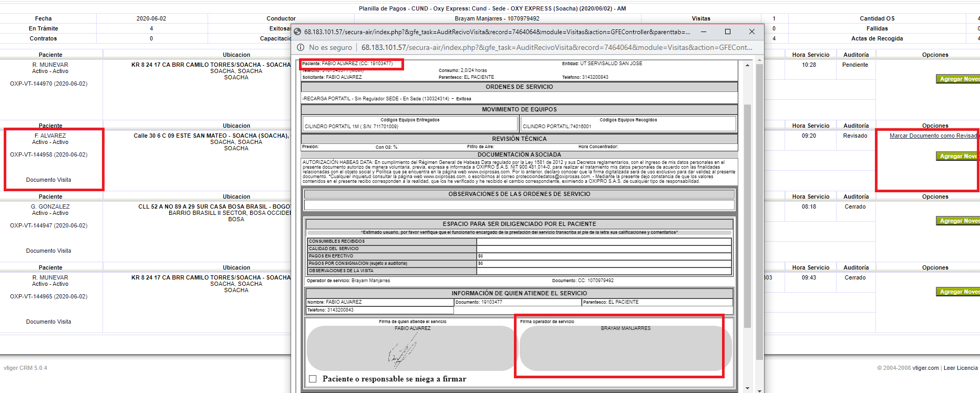Minimize the popup audit window

pos(703,32)
